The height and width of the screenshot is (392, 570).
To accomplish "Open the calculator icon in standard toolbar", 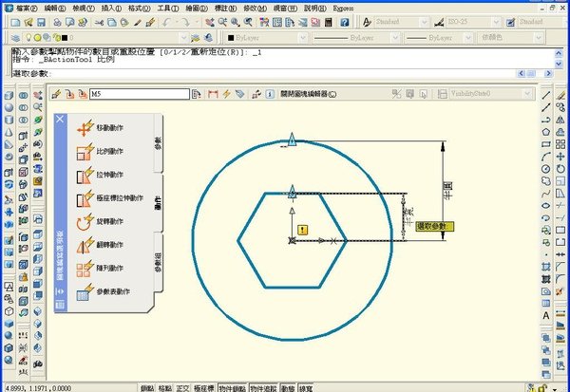I will click(x=329, y=22).
